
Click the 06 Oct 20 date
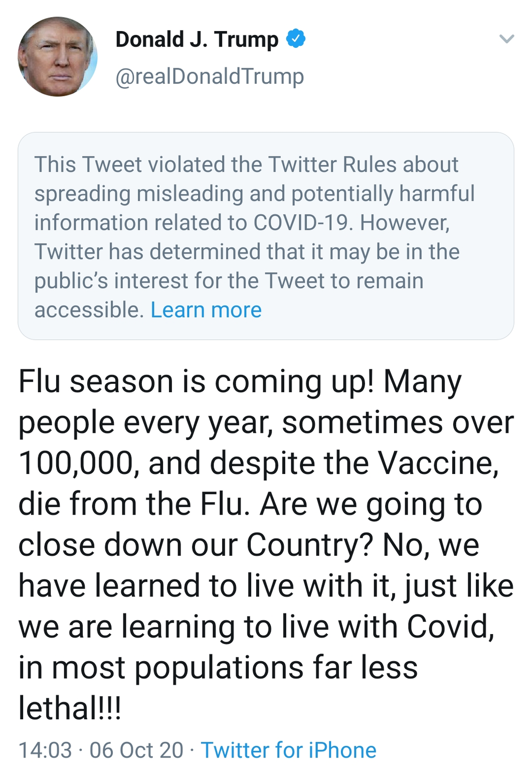click(136, 750)
